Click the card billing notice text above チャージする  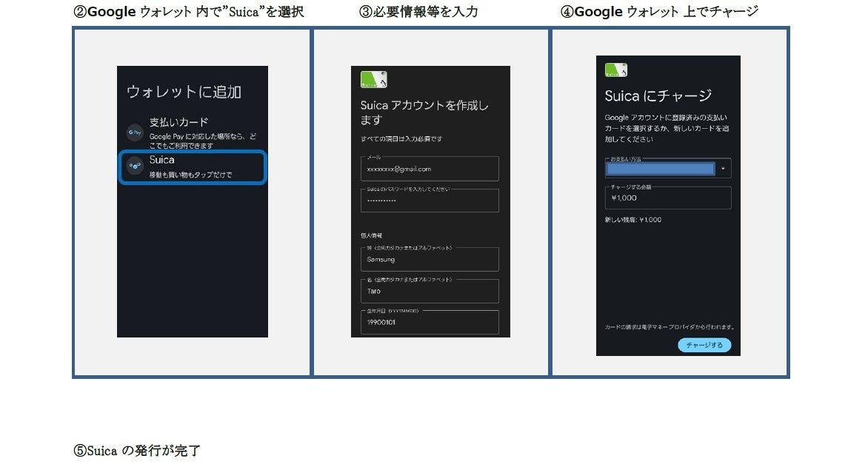click(x=670, y=327)
